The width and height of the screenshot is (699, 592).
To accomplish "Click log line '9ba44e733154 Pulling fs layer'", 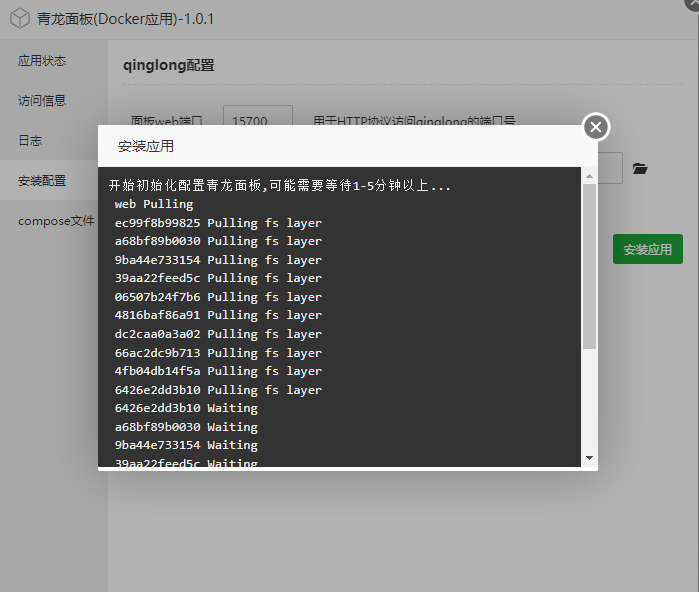I will tap(218, 260).
